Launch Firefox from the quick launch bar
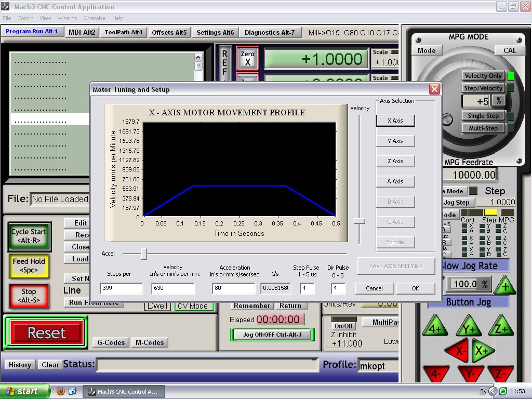 [61, 391]
